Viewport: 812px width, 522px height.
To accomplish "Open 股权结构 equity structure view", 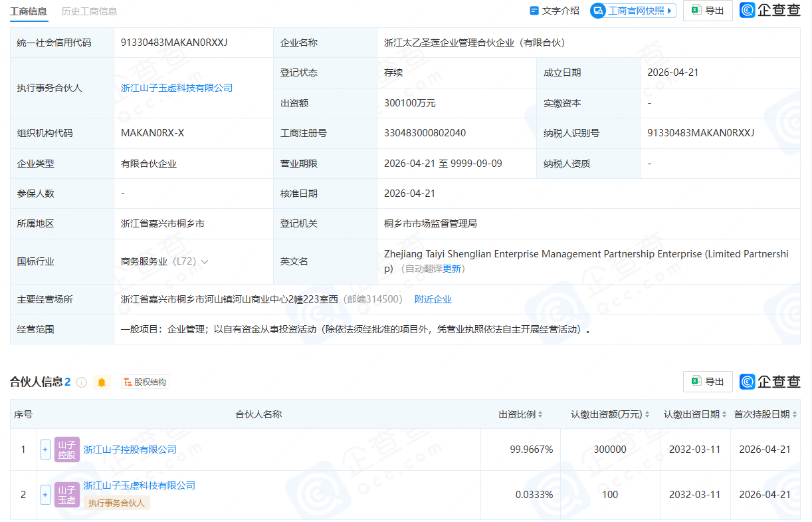I will pos(145,382).
